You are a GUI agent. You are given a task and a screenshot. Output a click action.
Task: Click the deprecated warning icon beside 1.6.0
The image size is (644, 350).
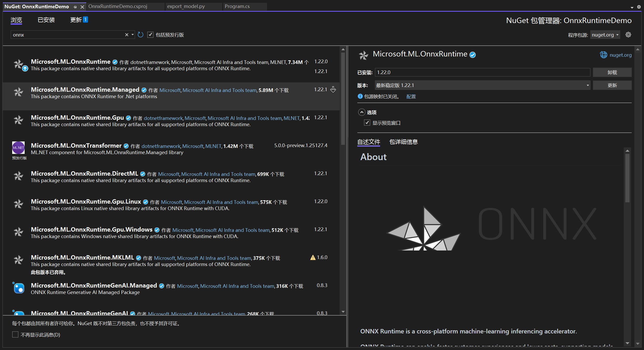(313, 258)
